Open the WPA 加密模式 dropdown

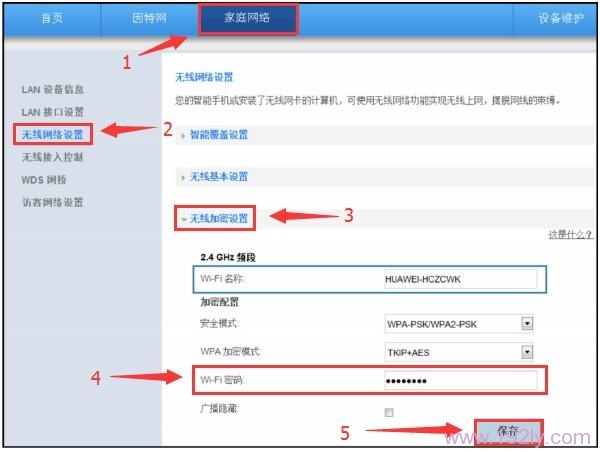[x=459, y=352]
